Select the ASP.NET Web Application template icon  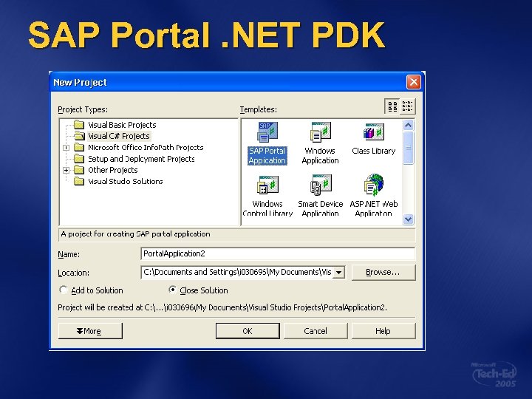coord(374,185)
